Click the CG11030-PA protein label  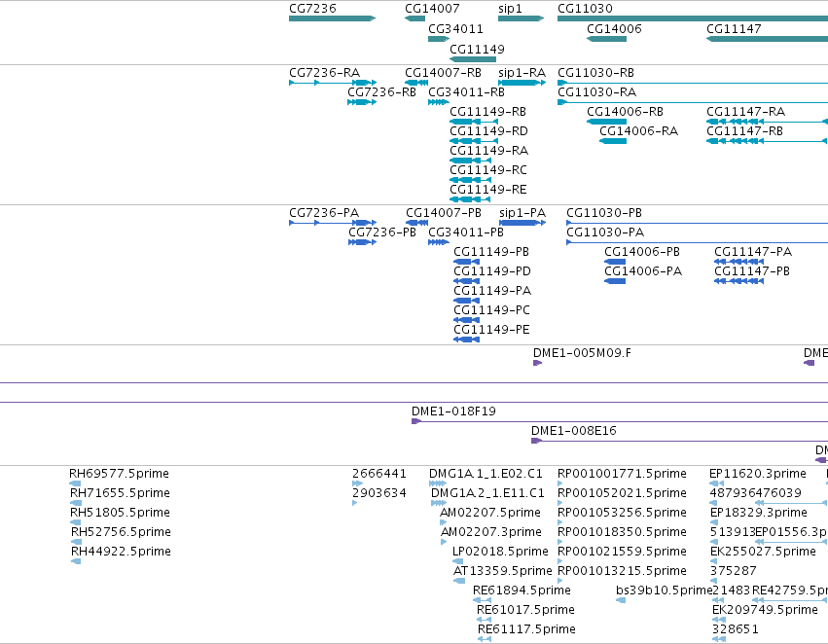(605, 233)
